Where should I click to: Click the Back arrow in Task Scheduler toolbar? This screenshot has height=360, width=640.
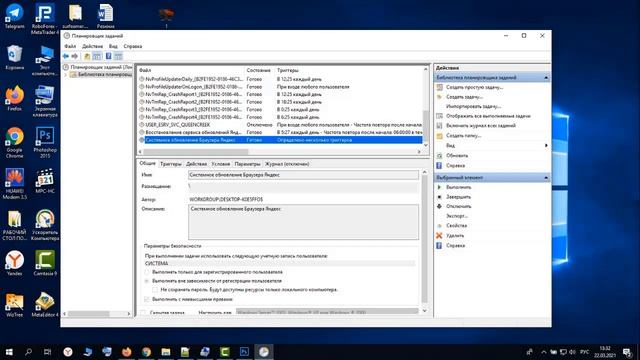pos(66,56)
